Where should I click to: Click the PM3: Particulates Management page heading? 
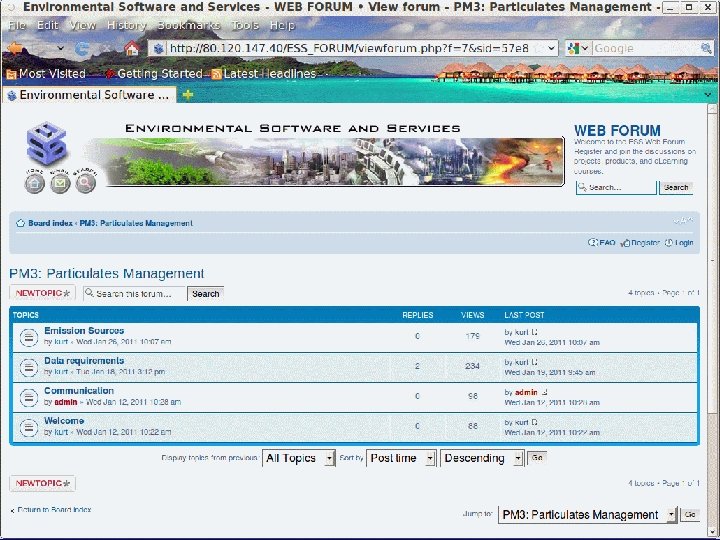tap(107, 274)
